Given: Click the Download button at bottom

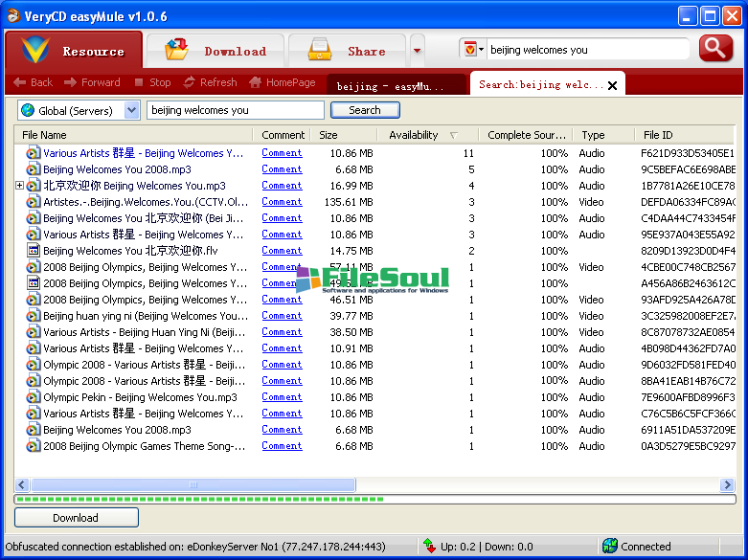Looking at the screenshot, I should (76, 518).
